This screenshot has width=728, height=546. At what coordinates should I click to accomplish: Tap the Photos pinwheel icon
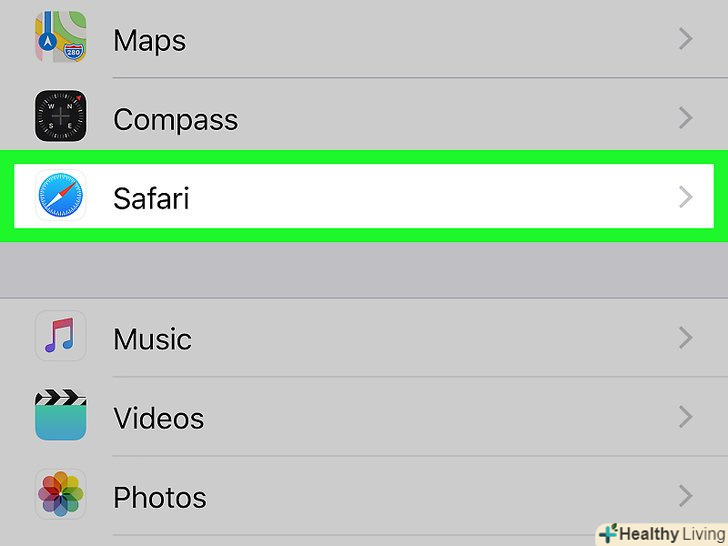pyautogui.click(x=60, y=496)
